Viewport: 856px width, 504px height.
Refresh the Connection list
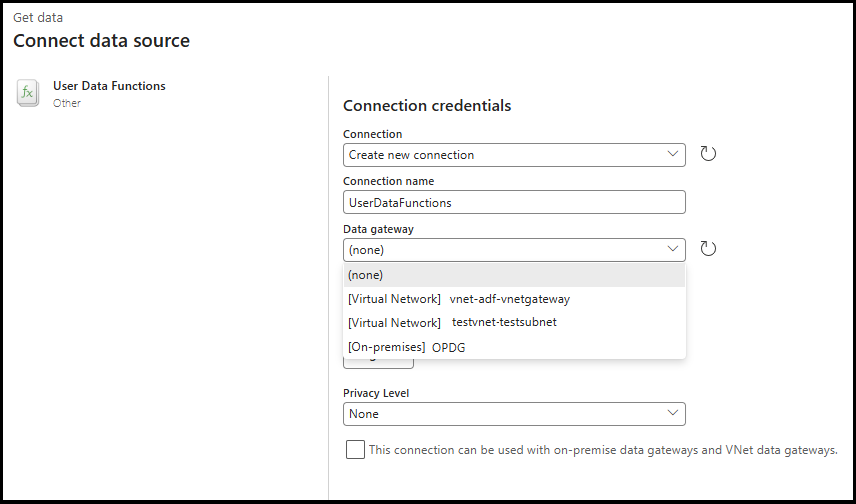(x=708, y=154)
